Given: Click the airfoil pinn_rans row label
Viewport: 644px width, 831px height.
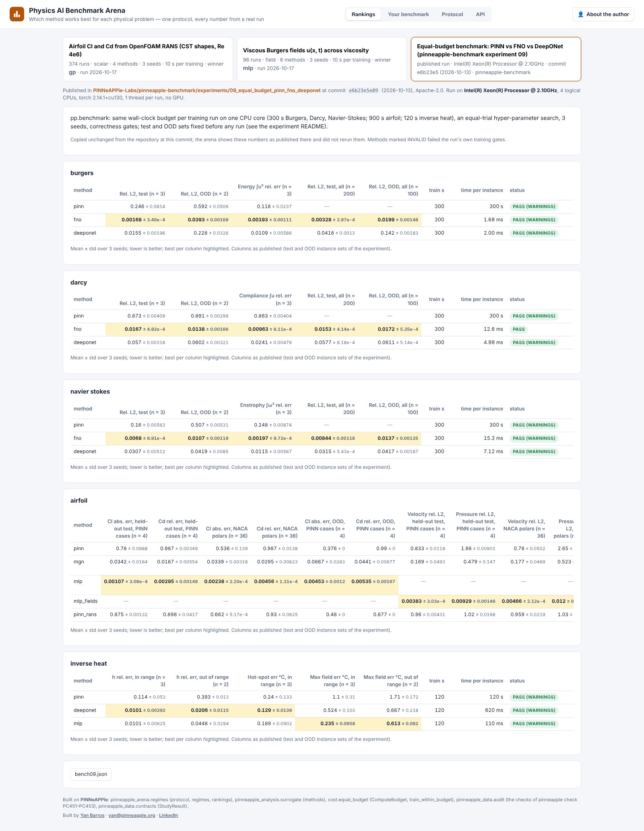Looking at the screenshot, I should click(85, 614).
